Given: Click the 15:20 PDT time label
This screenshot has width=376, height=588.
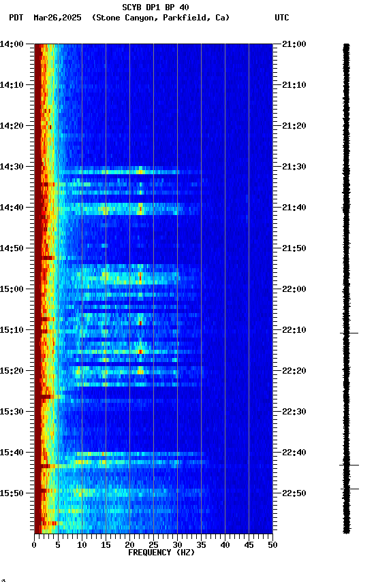Looking at the screenshot, I should (x=12, y=371).
